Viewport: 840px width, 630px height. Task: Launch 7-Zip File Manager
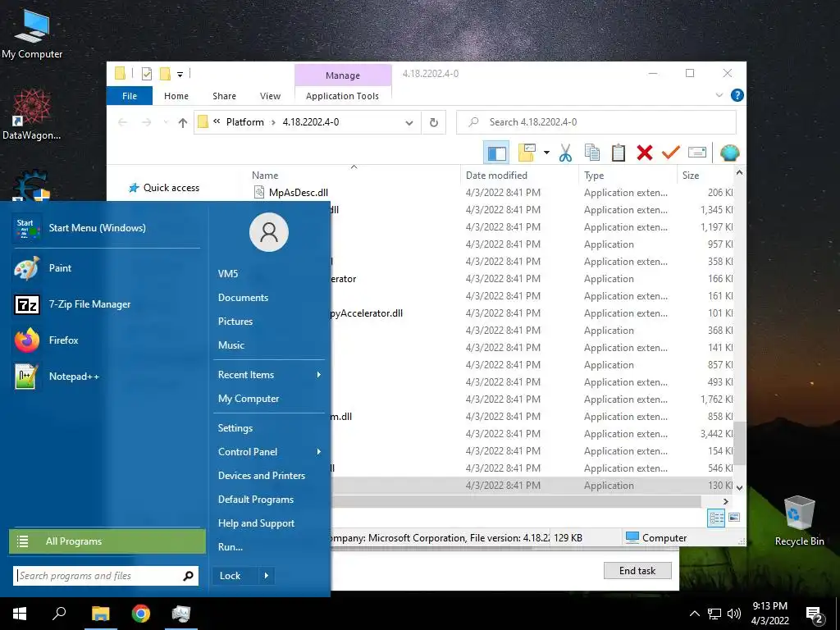(106, 304)
